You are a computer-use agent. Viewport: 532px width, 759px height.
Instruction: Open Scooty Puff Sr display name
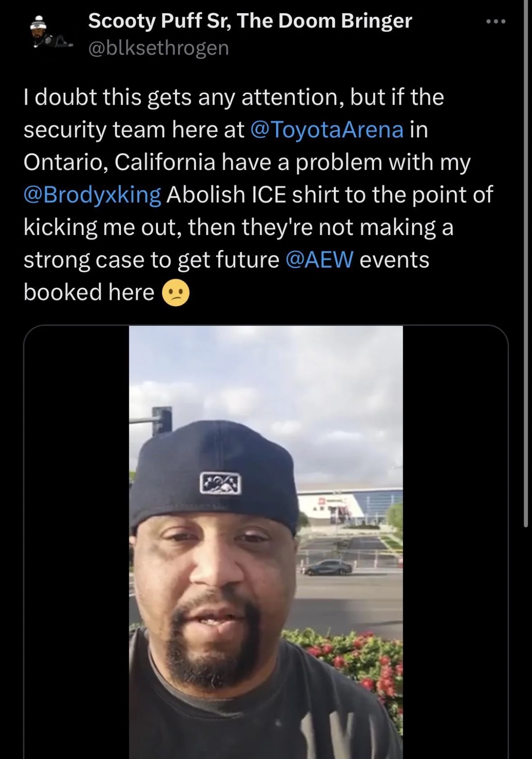click(x=250, y=21)
